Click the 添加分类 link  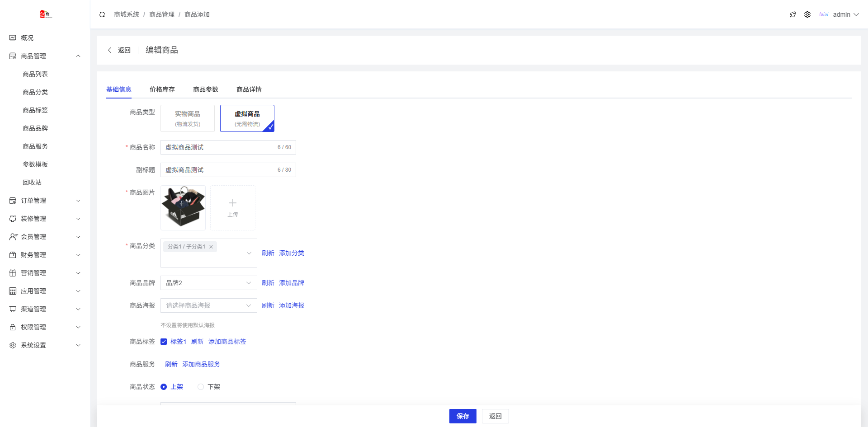click(292, 253)
